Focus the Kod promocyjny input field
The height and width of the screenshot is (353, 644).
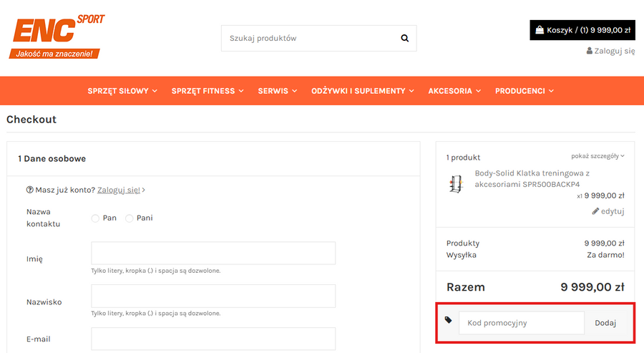click(521, 323)
